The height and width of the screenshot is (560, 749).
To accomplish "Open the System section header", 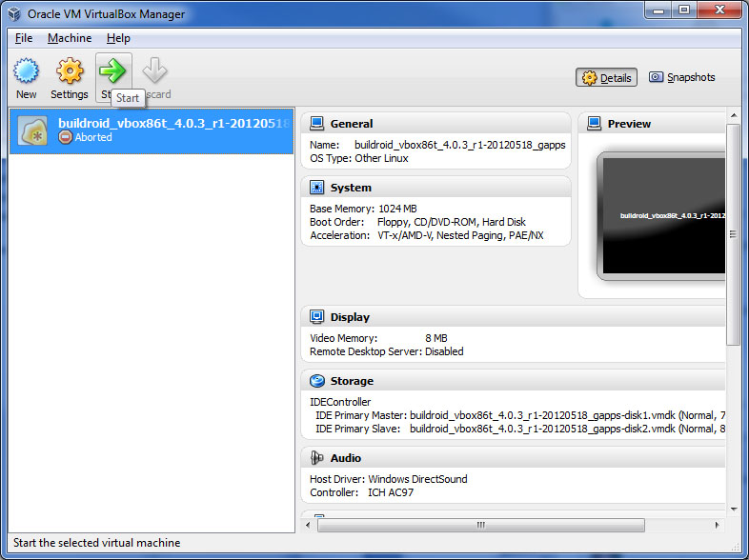I will coord(436,188).
